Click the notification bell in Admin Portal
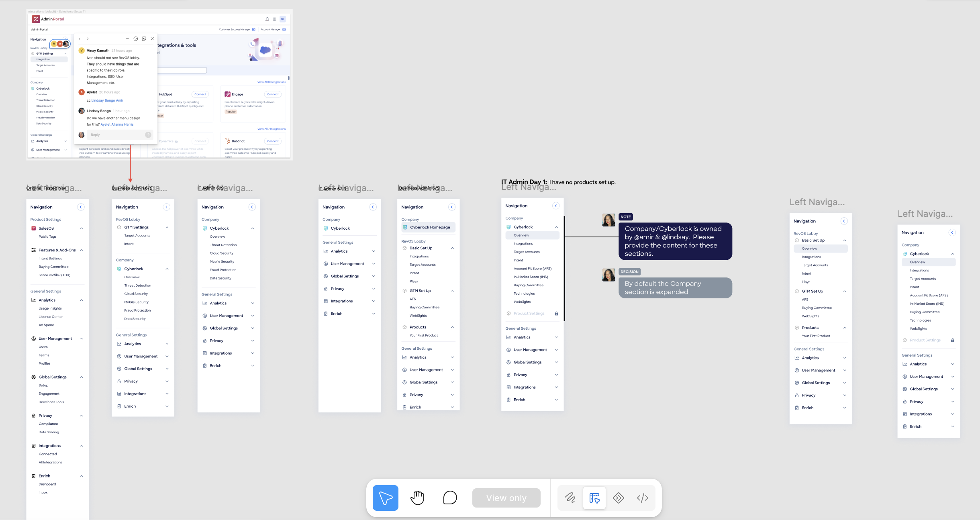 (267, 19)
